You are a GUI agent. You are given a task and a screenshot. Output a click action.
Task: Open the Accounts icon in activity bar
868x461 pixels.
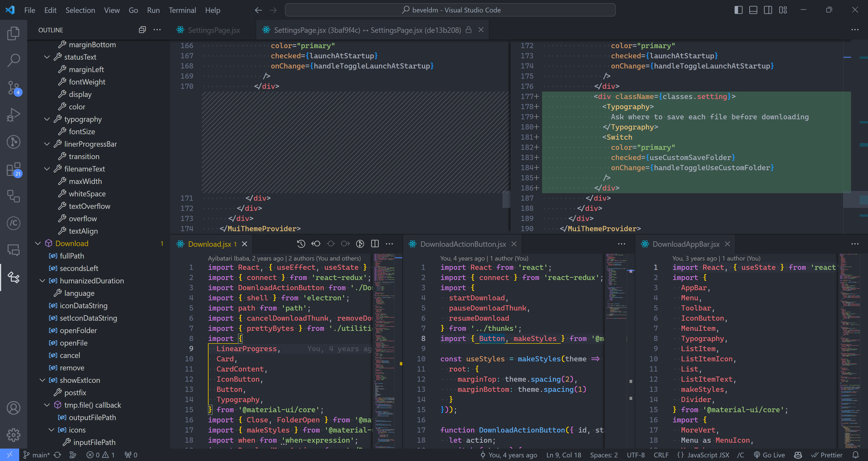coord(14,408)
